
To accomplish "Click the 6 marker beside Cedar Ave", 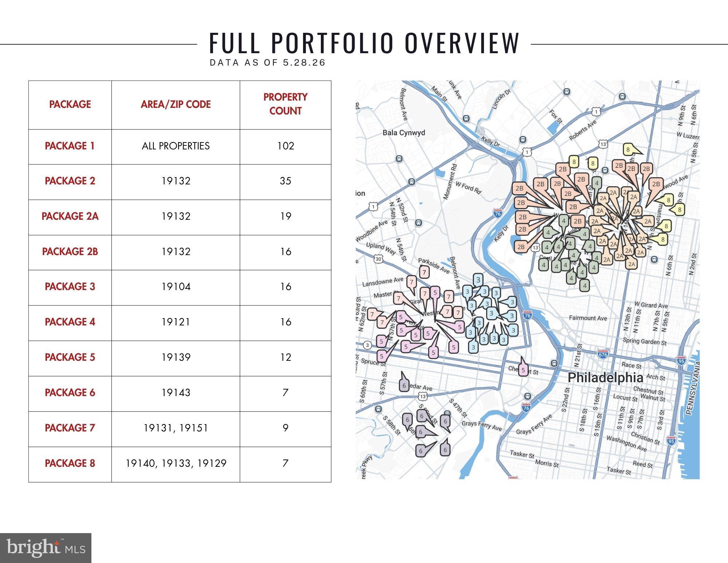I will click(x=404, y=385).
